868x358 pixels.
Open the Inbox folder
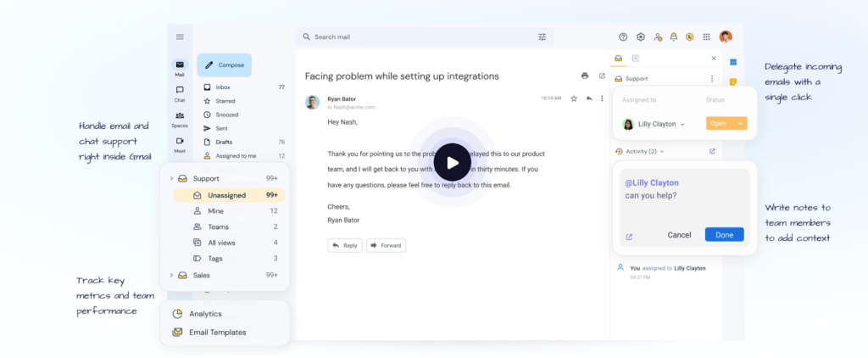pos(243,87)
